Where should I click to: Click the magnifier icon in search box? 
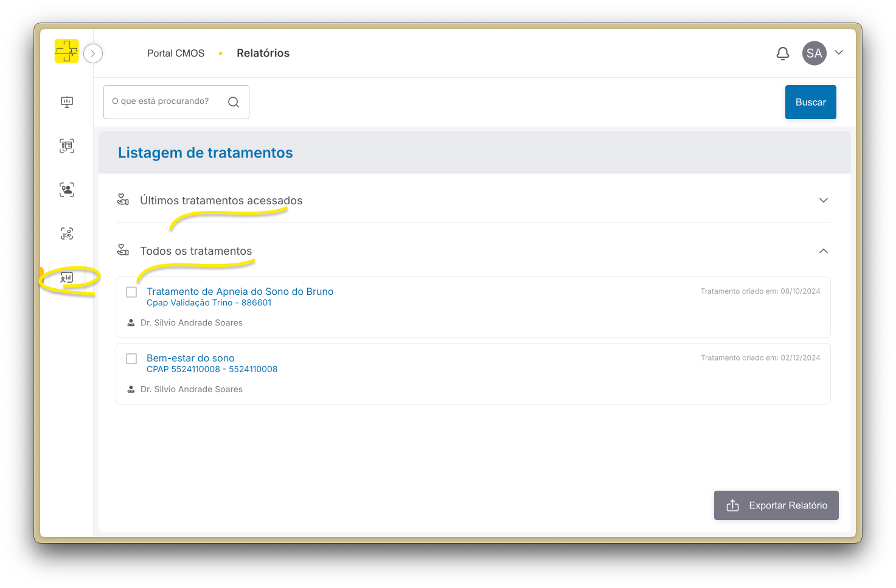tap(234, 102)
